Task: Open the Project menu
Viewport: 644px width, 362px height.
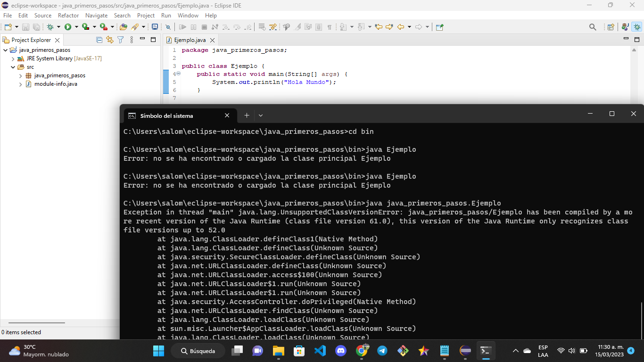Action: click(x=146, y=15)
